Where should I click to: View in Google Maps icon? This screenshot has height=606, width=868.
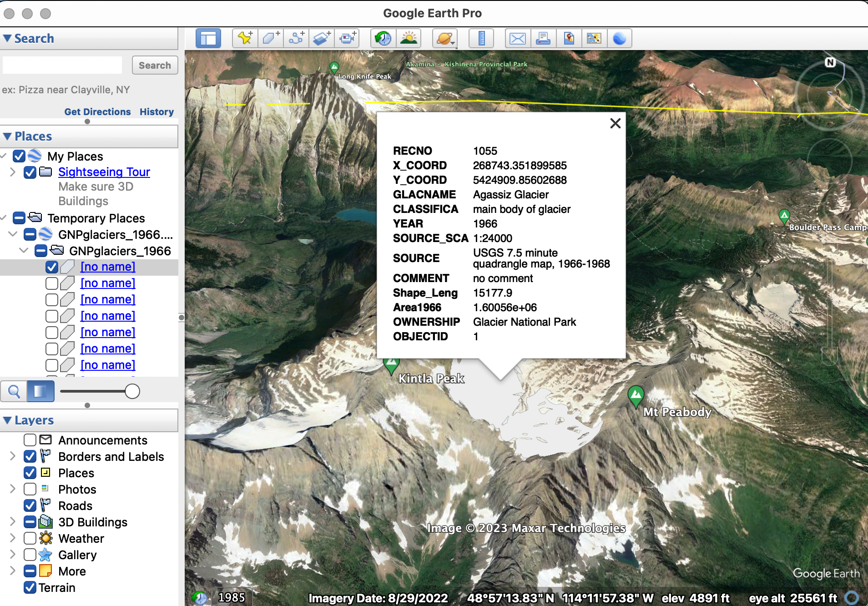point(594,38)
